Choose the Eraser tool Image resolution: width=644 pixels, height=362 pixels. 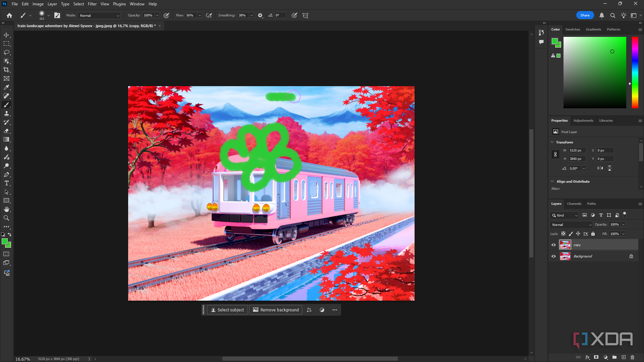point(6,131)
